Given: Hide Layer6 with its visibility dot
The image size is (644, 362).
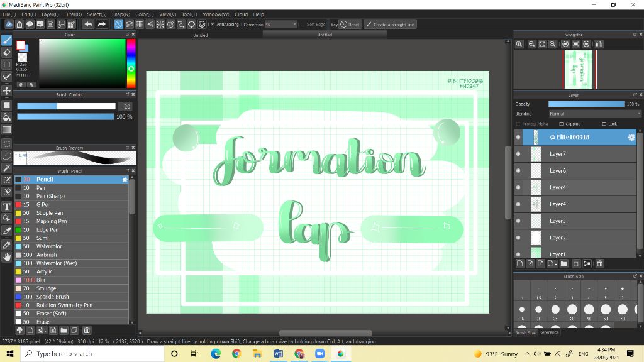Looking at the screenshot, I should pos(518,171).
